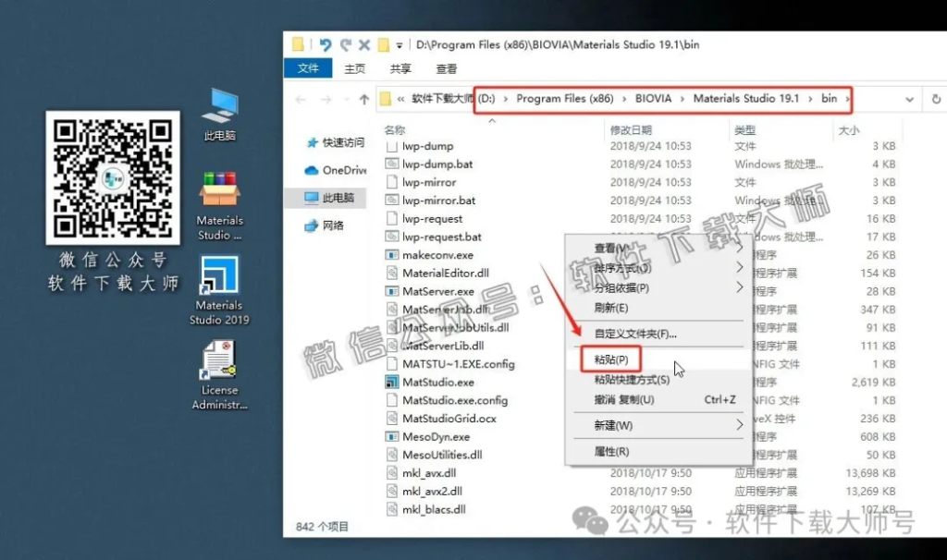The image size is (947, 560).
Task: Open Materials Studio 2019 desktop shortcut
Action: 219,278
